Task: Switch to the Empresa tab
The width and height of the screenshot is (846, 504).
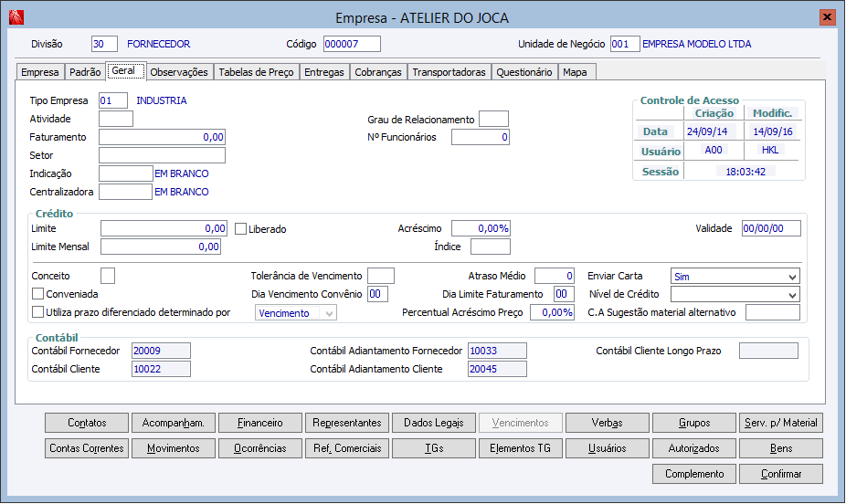Action: pos(40,72)
